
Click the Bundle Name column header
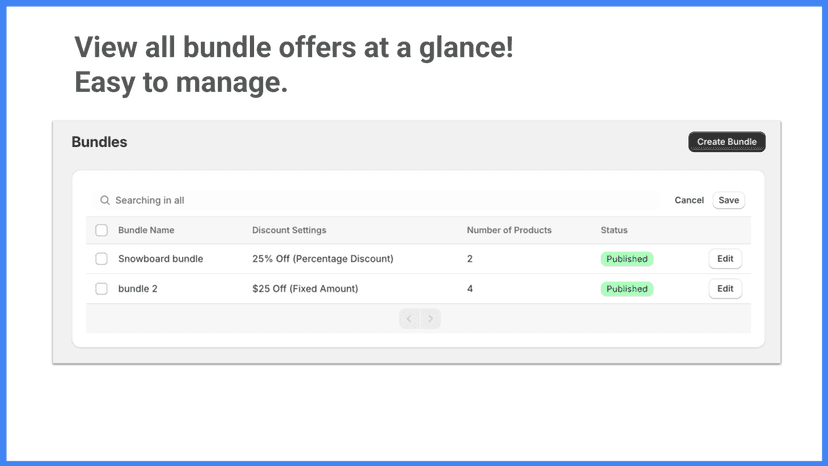[x=146, y=230]
